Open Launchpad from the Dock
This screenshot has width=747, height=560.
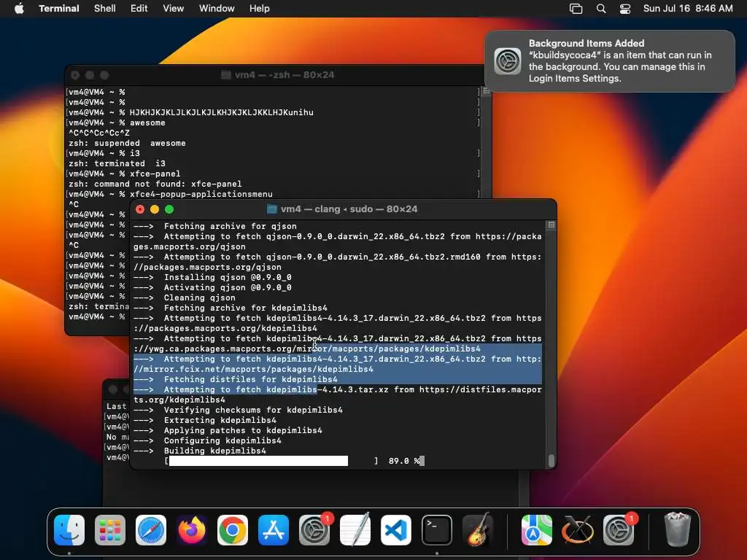click(110, 530)
